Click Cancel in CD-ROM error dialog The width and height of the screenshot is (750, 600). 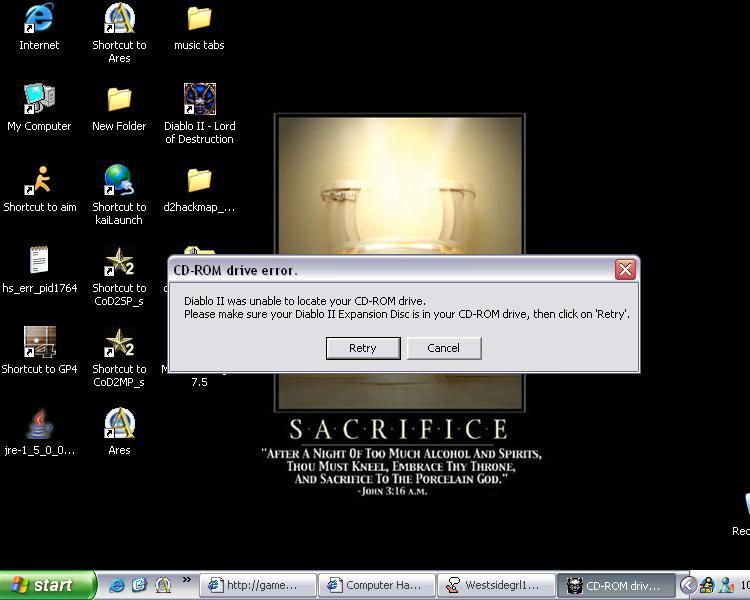click(444, 348)
